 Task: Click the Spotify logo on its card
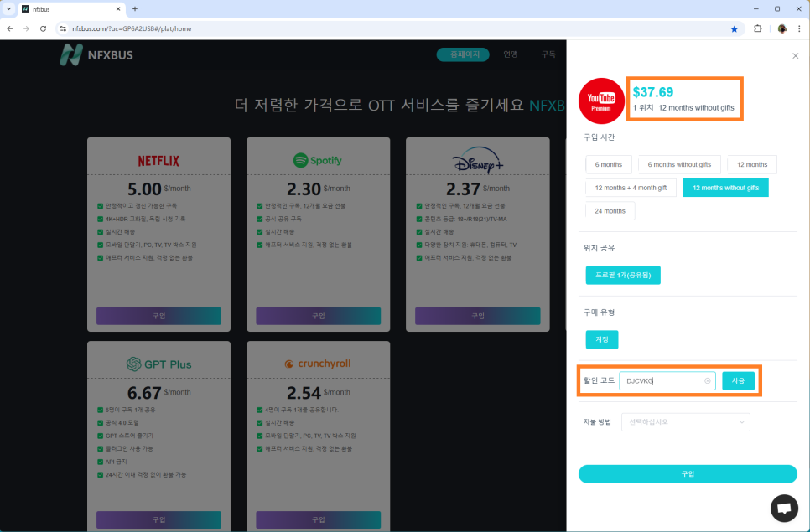[318, 161]
